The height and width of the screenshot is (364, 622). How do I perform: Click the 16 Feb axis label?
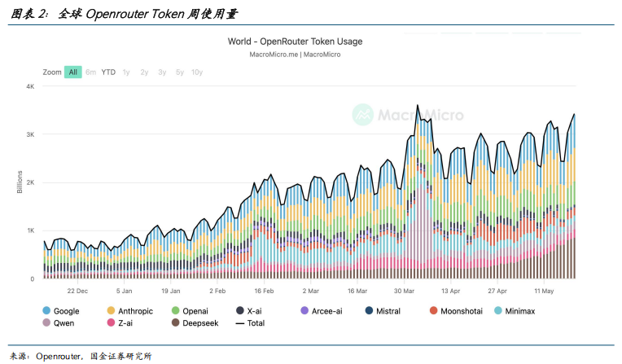[264, 291]
